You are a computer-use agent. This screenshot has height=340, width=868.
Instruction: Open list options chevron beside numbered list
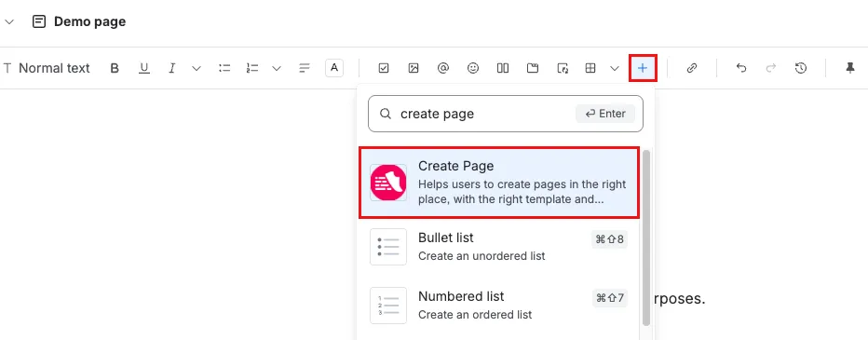277,68
